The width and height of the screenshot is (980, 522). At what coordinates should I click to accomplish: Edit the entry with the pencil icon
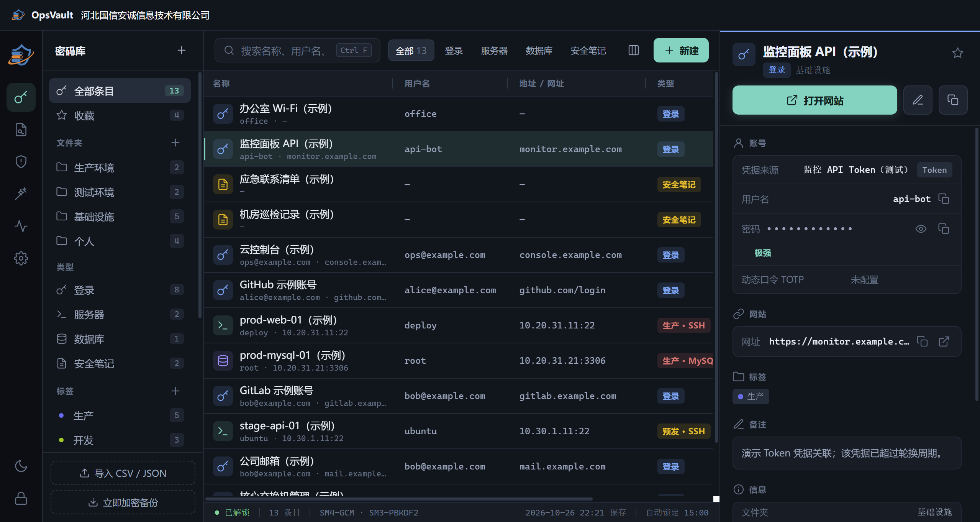click(x=918, y=100)
